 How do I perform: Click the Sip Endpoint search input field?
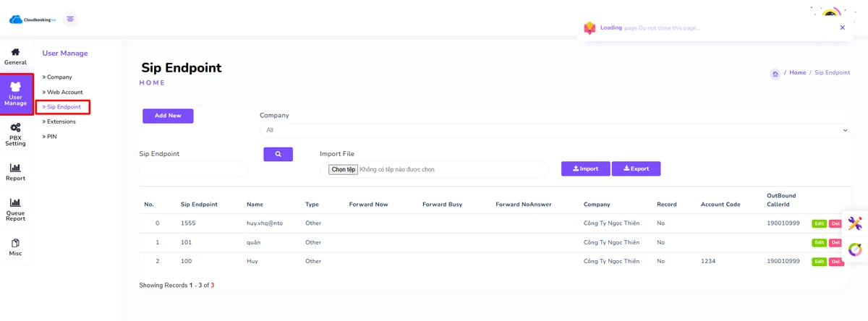coord(193,169)
